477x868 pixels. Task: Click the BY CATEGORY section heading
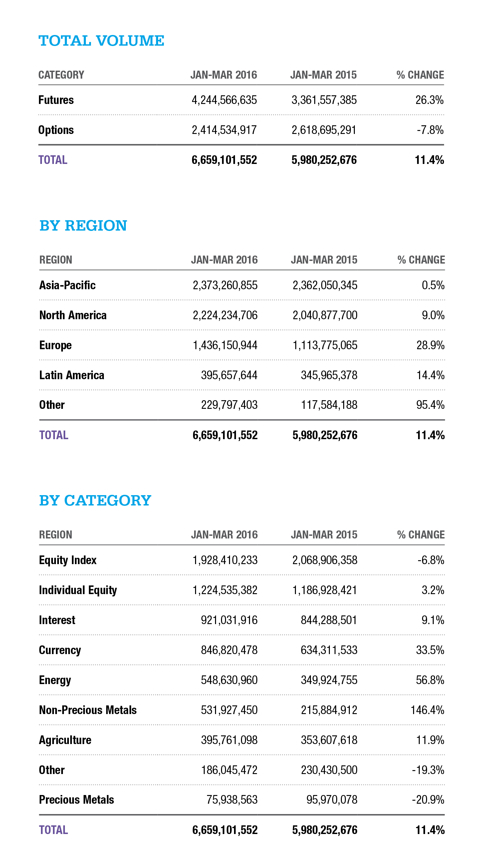point(95,500)
